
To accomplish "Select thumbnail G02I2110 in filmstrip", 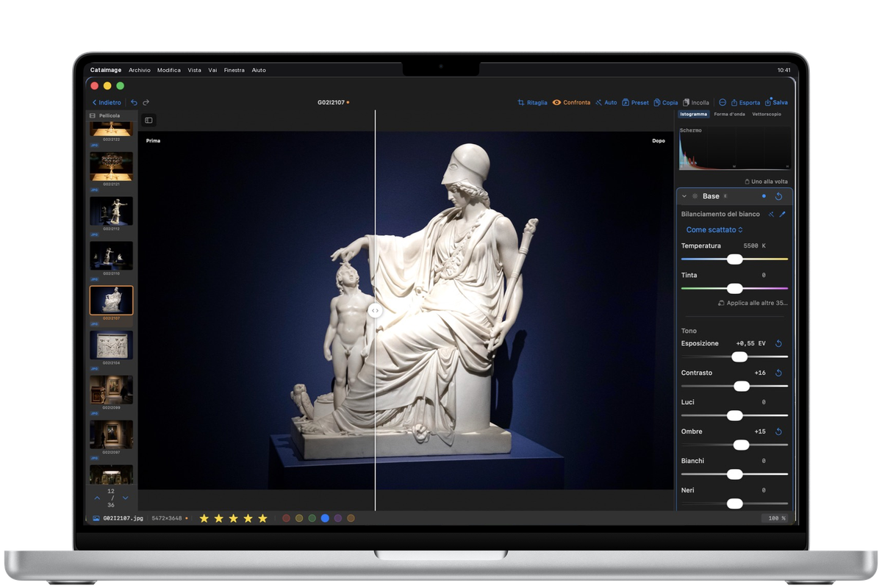I will [111, 256].
